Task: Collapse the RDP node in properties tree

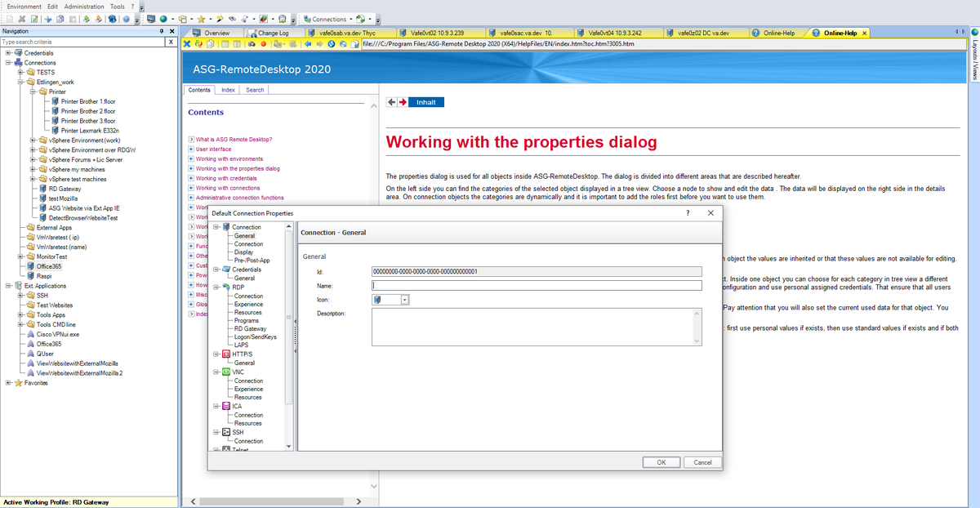Action: coord(215,287)
